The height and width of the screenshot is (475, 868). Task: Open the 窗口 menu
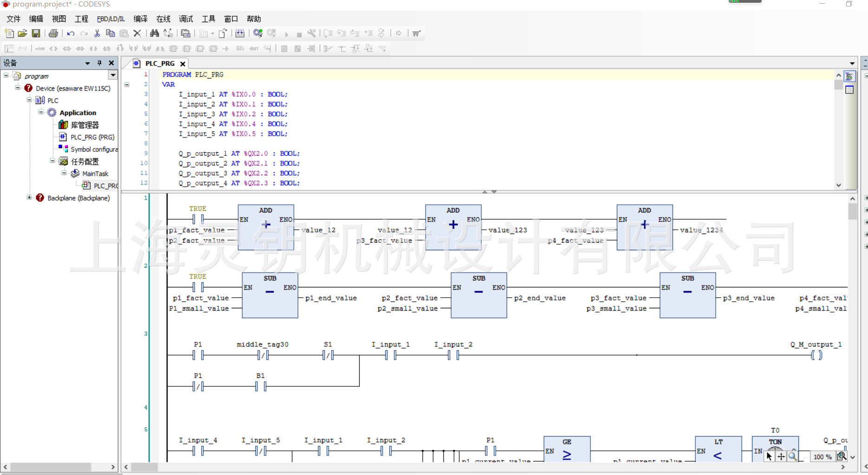pos(231,19)
